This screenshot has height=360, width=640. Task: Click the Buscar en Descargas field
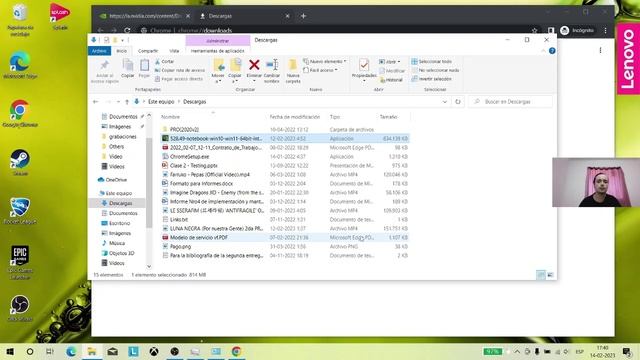[510, 102]
